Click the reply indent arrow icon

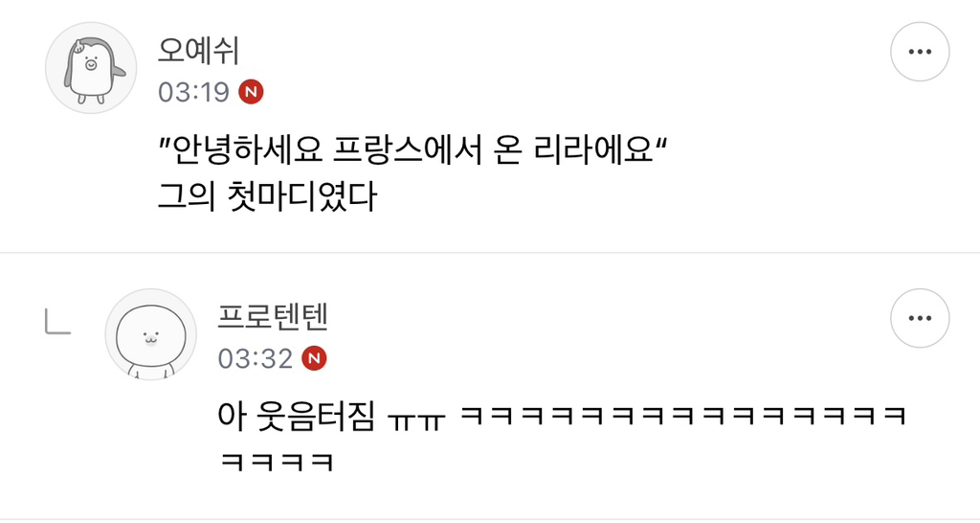click(57, 323)
